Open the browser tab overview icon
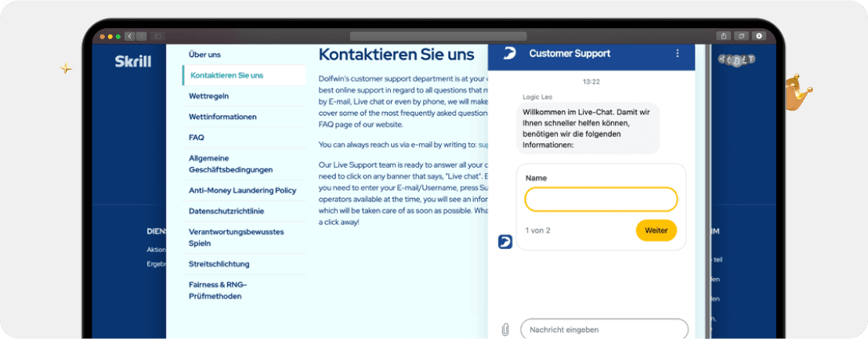The image size is (868, 339). click(742, 36)
